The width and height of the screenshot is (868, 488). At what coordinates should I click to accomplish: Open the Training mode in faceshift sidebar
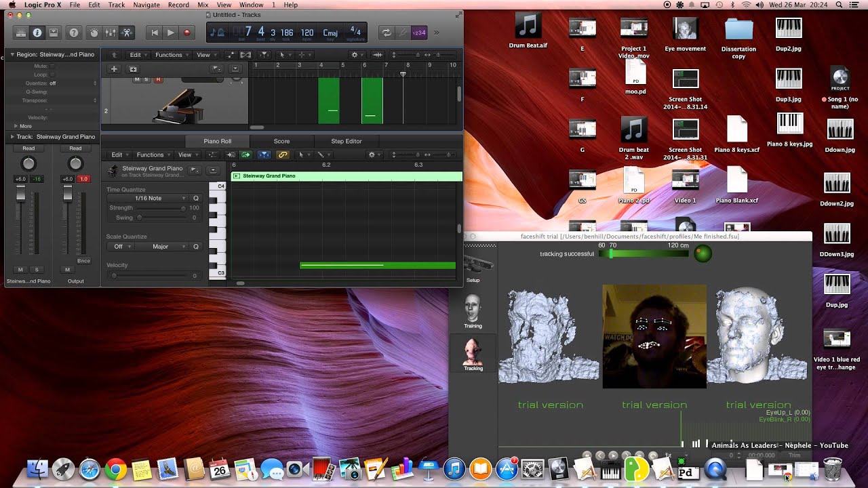(473, 312)
